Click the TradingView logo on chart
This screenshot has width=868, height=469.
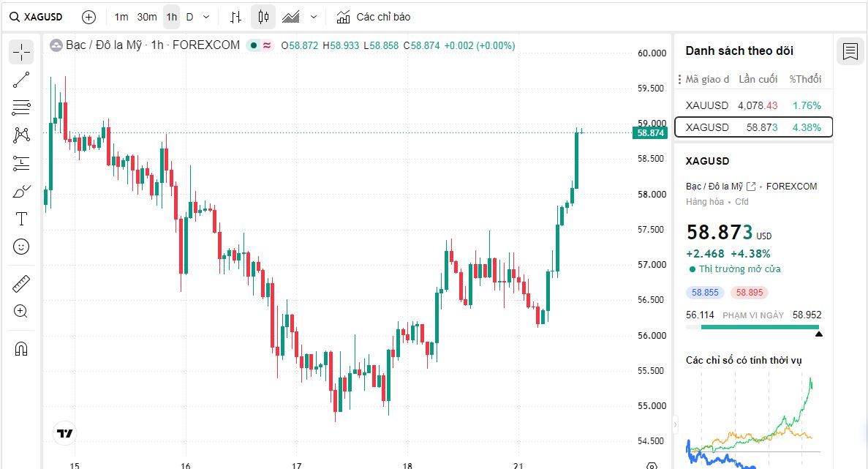coord(65,433)
